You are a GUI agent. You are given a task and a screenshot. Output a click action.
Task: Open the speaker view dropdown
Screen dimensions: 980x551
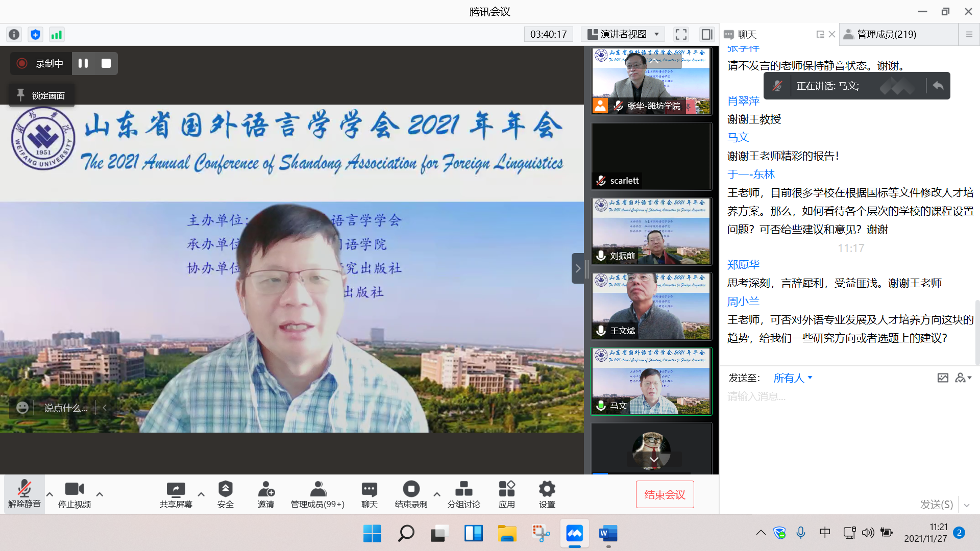pyautogui.click(x=623, y=34)
